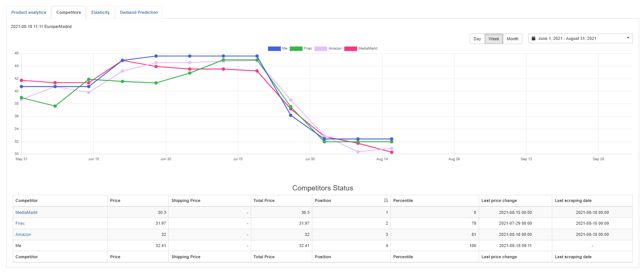Click the Percentile column header
This screenshot has width=644, height=272.
[x=403, y=200]
